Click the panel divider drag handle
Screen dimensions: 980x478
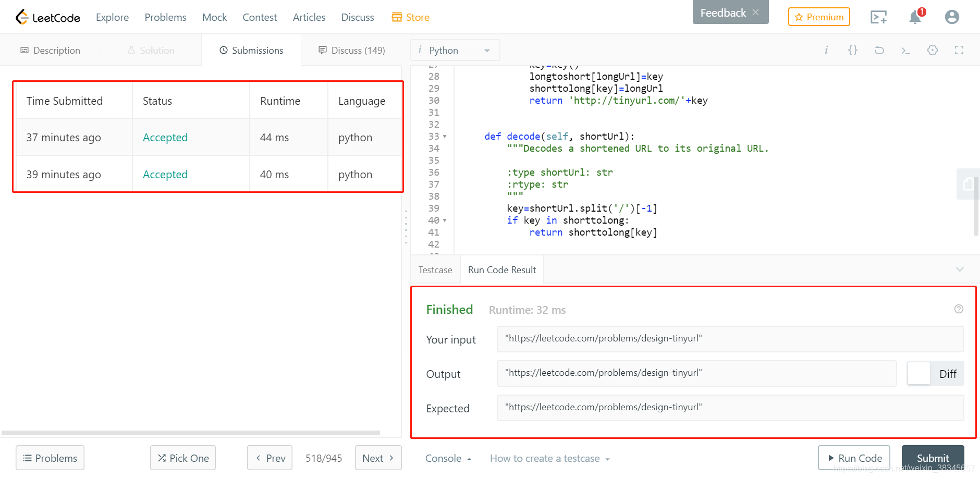(x=406, y=227)
